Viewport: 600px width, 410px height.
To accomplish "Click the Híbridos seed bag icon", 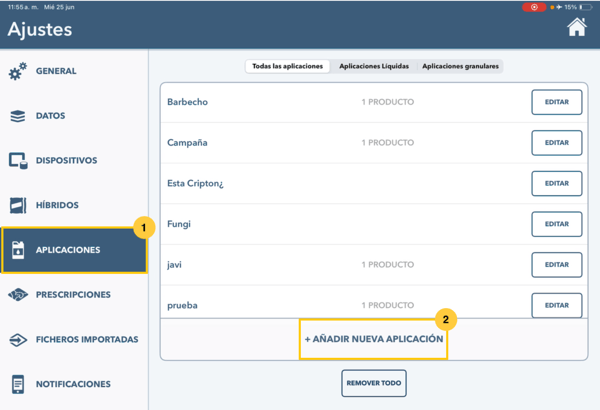I will click(x=18, y=205).
